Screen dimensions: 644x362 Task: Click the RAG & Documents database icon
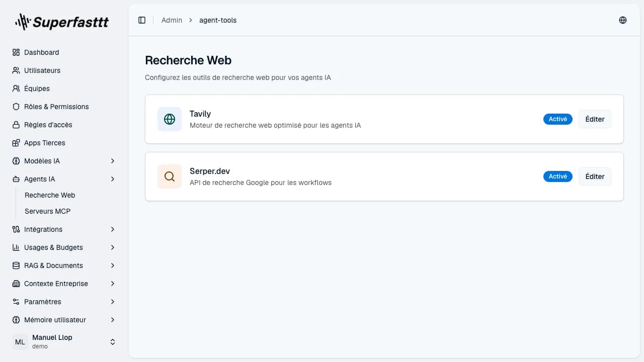[16, 265]
